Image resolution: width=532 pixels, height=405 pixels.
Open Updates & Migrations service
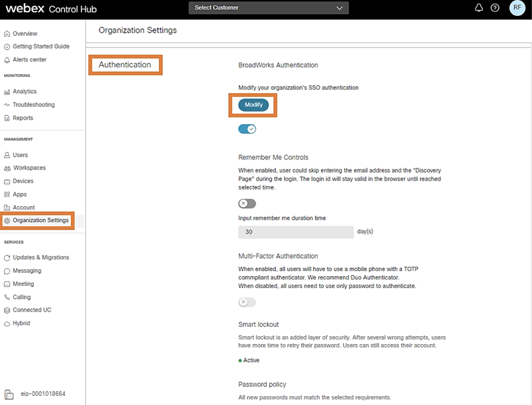coord(41,257)
